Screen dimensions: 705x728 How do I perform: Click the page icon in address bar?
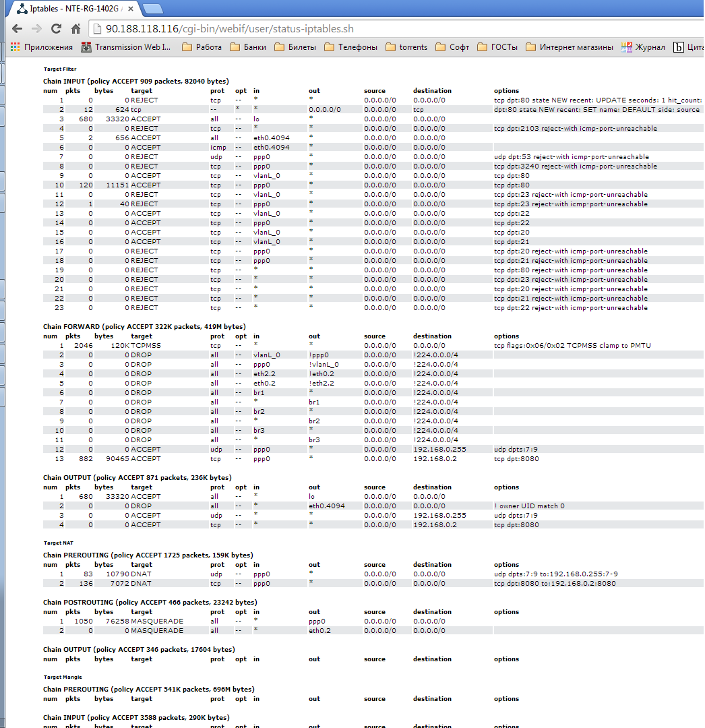click(x=97, y=29)
